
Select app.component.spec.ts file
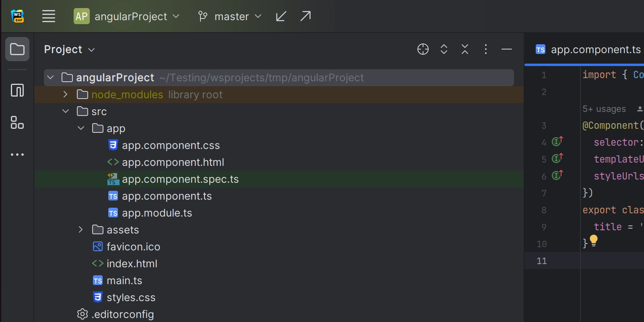279,179
